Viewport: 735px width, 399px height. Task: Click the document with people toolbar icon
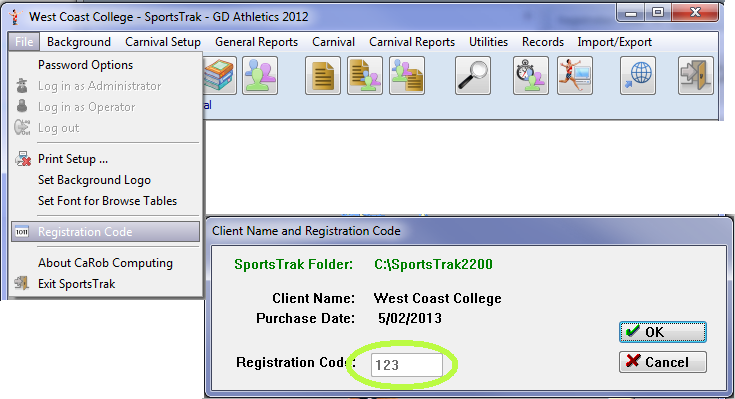(x=365, y=75)
